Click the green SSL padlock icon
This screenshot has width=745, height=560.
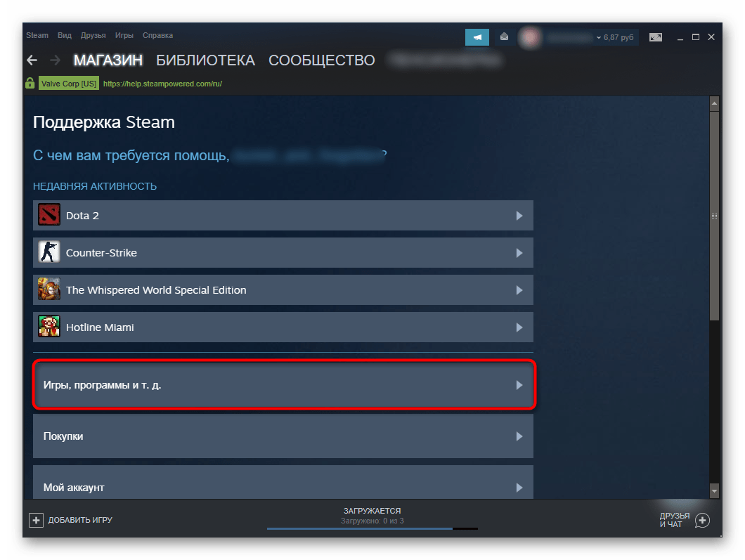coord(30,83)
